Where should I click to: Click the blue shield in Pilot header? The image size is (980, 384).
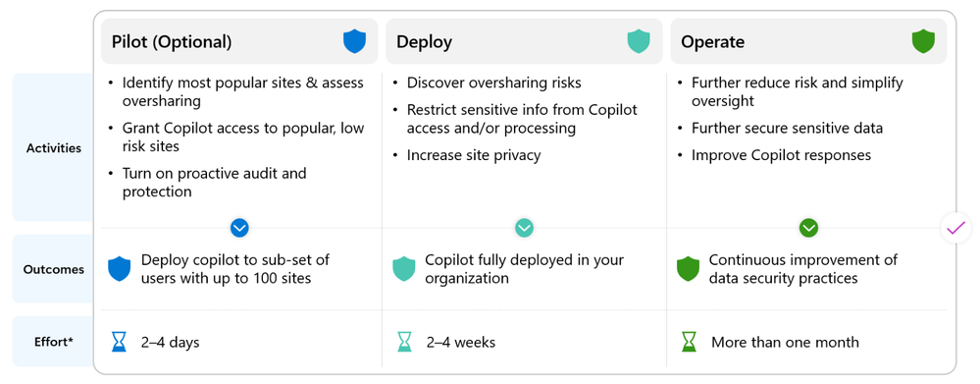pyautogui.click(x=354, y=42)
